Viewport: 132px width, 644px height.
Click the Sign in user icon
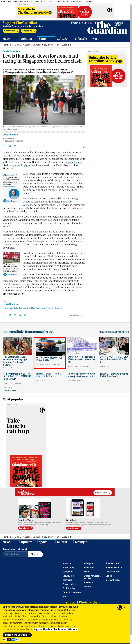point(72,23)
